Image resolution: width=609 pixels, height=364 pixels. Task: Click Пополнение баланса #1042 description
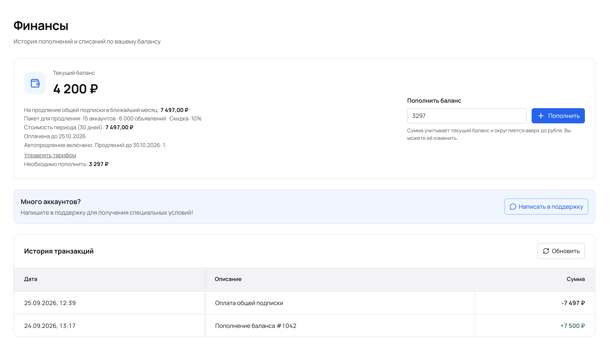(255, 326)
